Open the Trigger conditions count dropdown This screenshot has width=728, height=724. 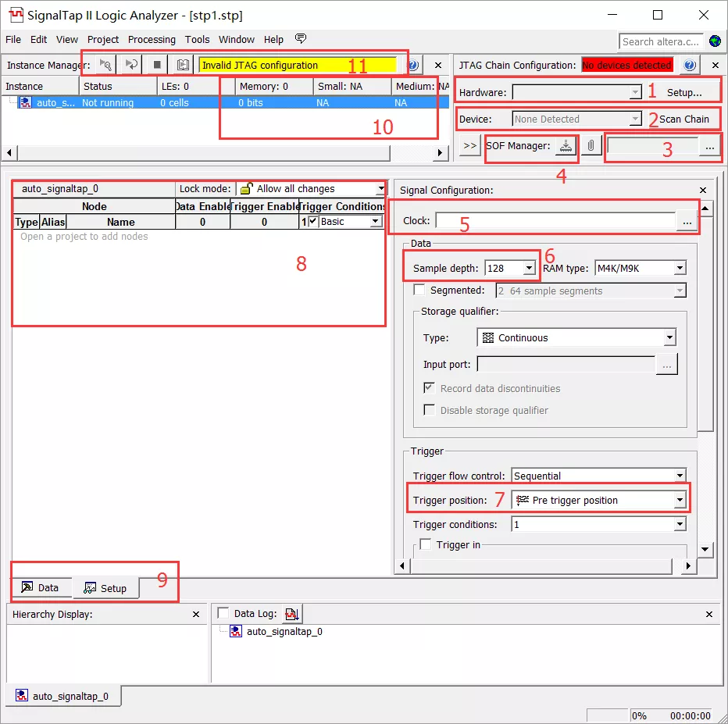click(680, 524)
